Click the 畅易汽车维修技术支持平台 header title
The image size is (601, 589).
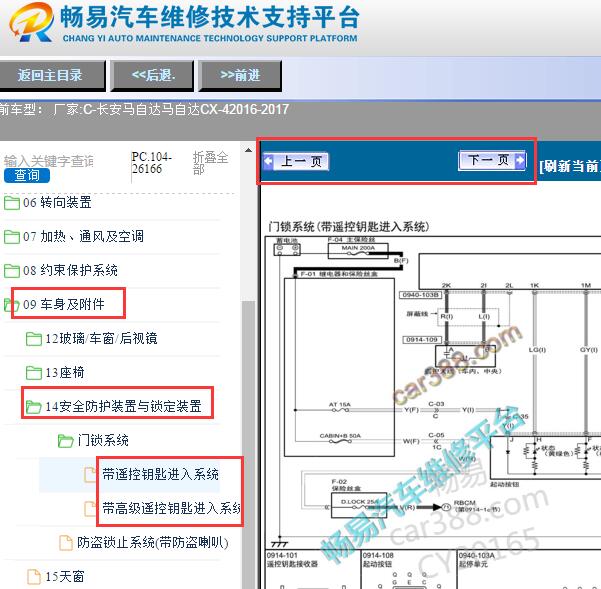pos(210,17)
